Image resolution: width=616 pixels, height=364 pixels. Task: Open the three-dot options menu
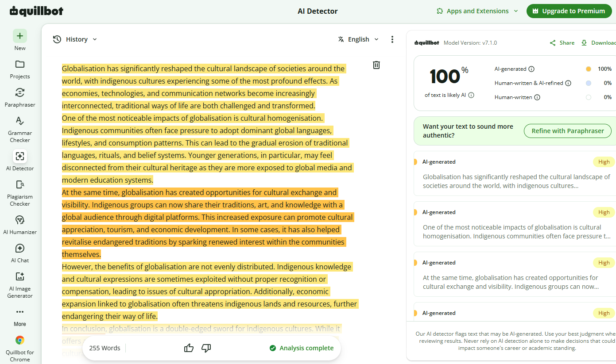tap(392, 39)
